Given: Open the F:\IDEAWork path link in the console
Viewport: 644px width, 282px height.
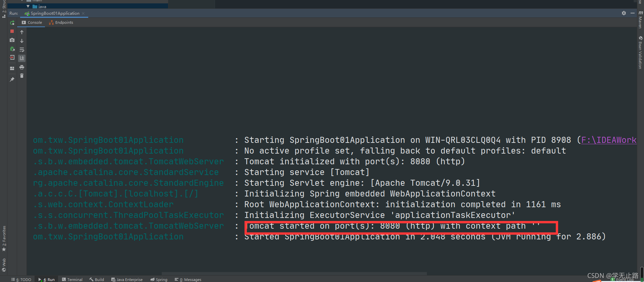Looking at the screenshot, I should [609, 140].
